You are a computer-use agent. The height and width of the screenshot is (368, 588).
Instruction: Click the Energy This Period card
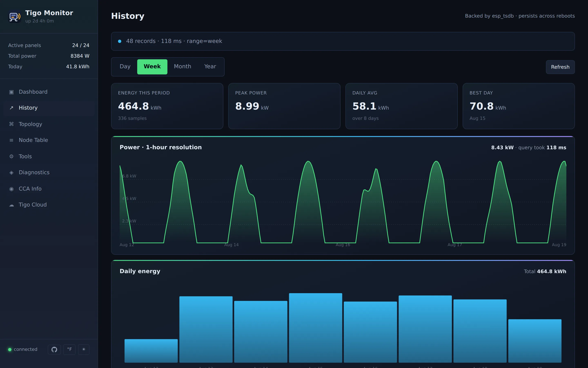click(167, 106)
